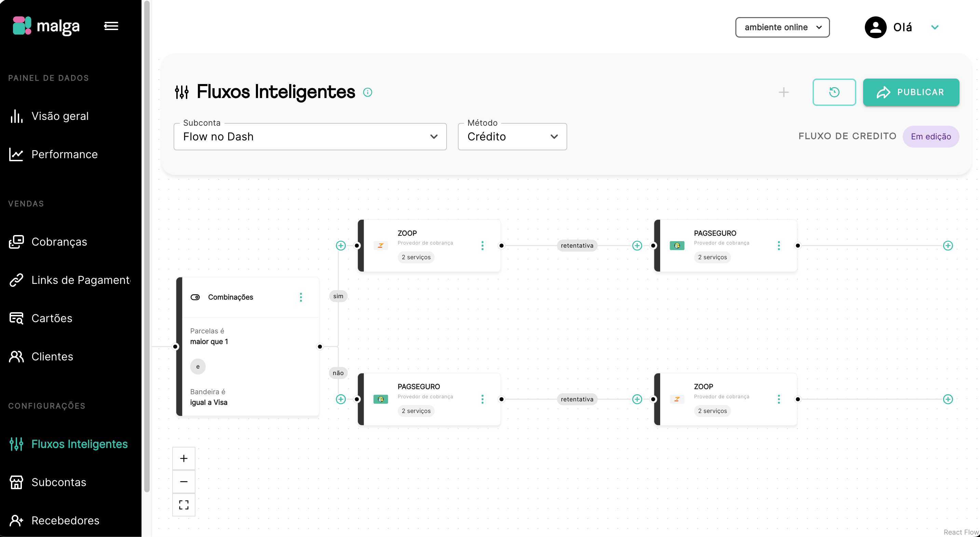
Task: Click the top ZOOP provider logo
Action: [380, 245]
